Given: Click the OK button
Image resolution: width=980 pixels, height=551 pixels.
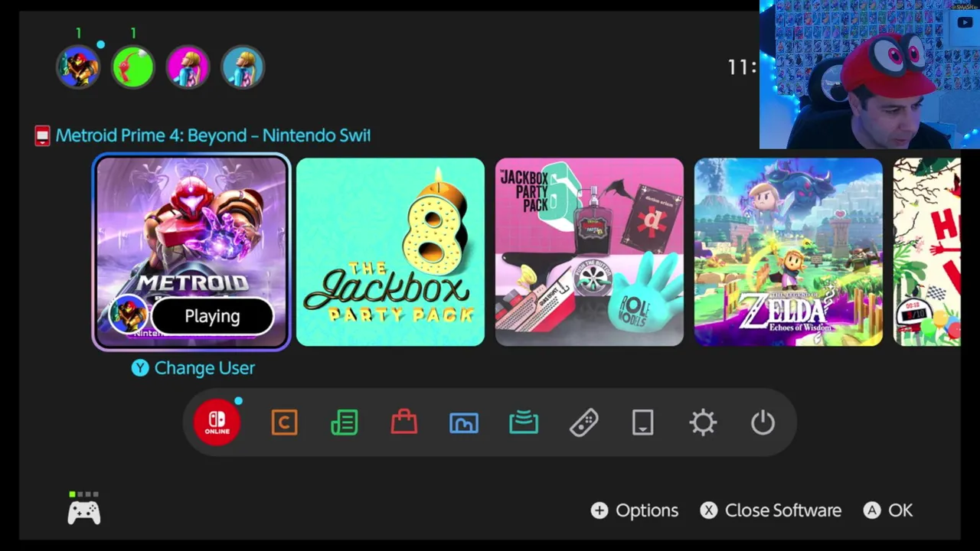Looking at the screenshot, I should click(888, 510).
